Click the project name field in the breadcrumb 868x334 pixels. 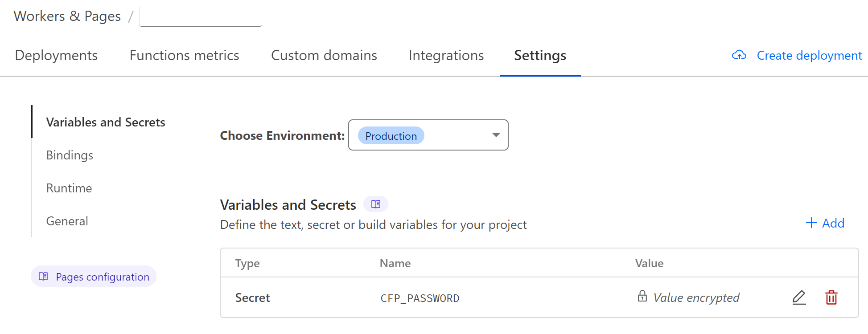click(201, 16)
